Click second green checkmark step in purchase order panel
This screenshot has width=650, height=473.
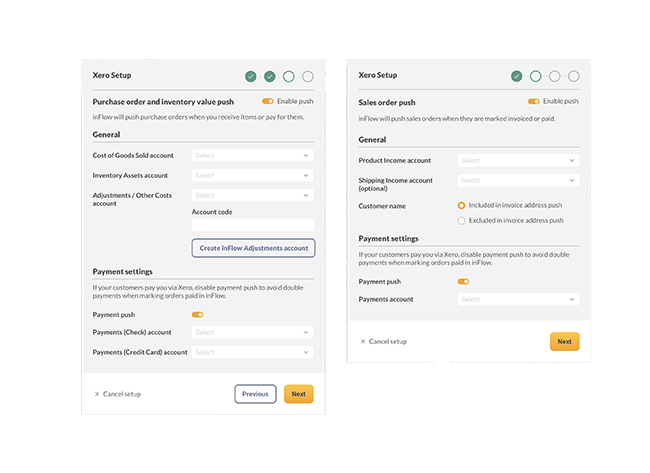[x=270, y=76]
